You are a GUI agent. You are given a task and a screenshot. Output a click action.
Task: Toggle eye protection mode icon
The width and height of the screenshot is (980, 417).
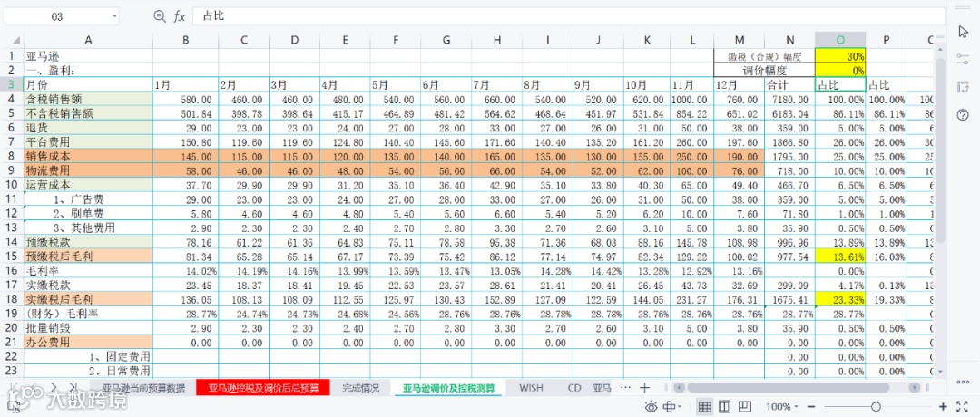click(651, 407)
